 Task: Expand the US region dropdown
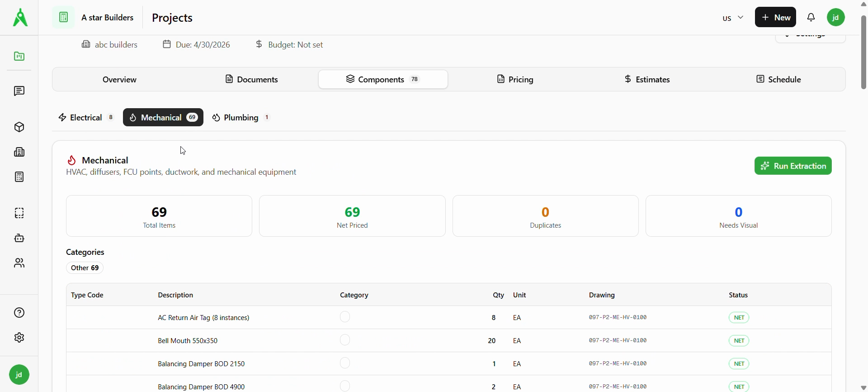(733, 18)
